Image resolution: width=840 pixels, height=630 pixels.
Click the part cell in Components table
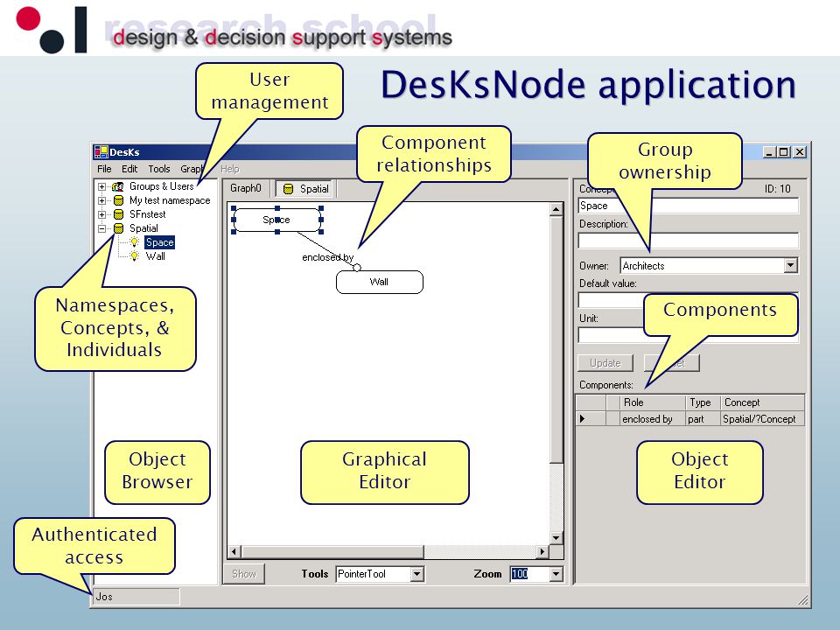(703, 419)
